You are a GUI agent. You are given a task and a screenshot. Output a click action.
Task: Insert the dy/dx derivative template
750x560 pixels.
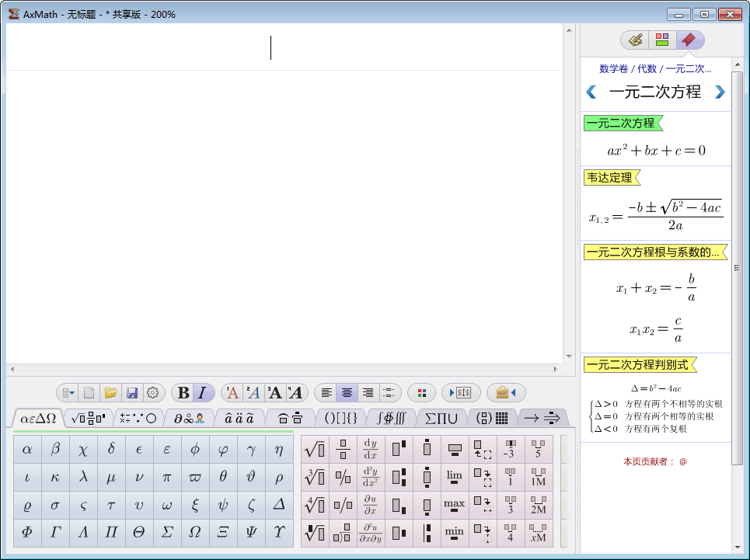click(x=371, y=450)
